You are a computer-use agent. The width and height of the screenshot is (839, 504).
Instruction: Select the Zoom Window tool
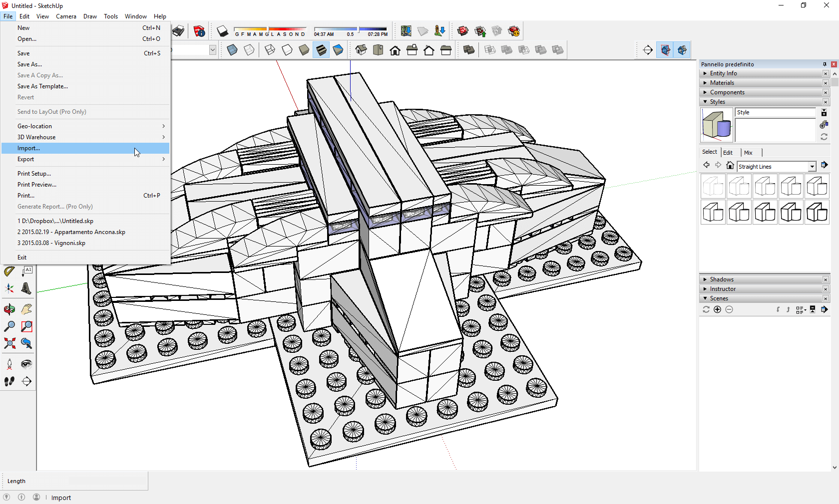[27, 326]
